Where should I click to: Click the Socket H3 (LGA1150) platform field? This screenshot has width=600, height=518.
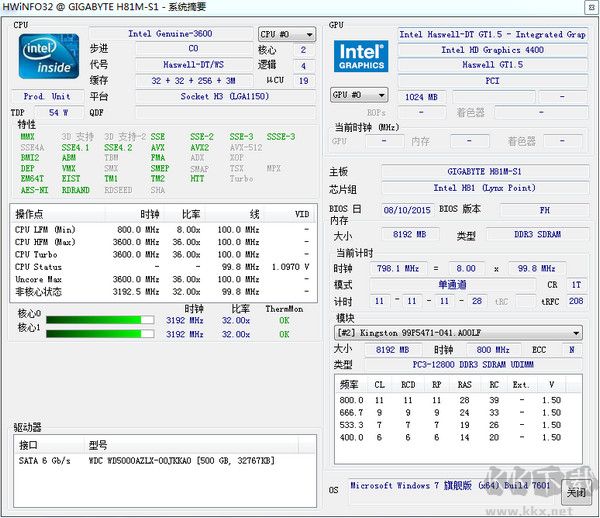[225, 96]
